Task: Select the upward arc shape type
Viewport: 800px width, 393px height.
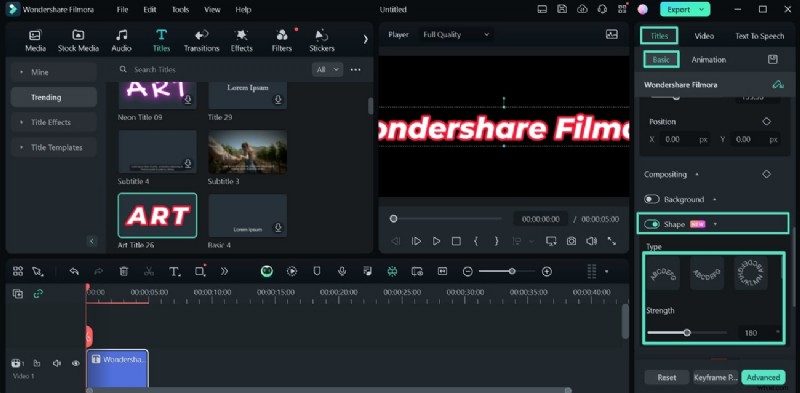Action: point(663,273)
